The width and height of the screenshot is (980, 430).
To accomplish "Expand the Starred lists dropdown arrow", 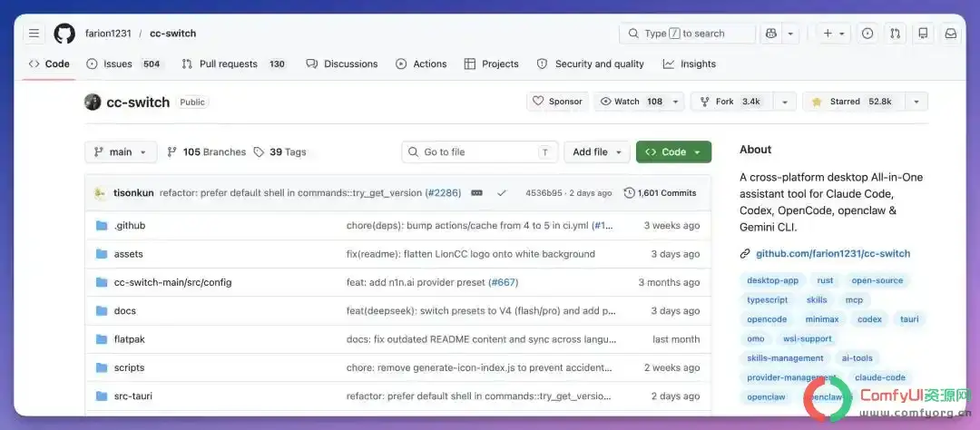I will (x=916, y=102).
